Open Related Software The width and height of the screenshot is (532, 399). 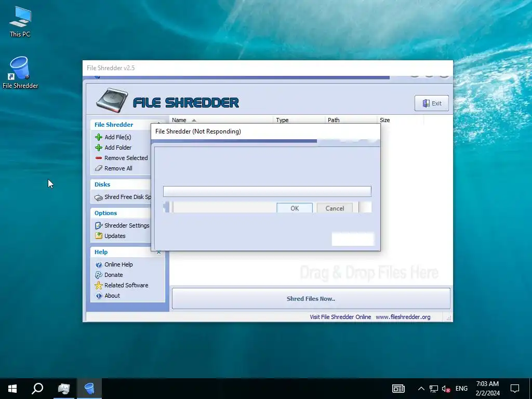[x=126, y=285]
